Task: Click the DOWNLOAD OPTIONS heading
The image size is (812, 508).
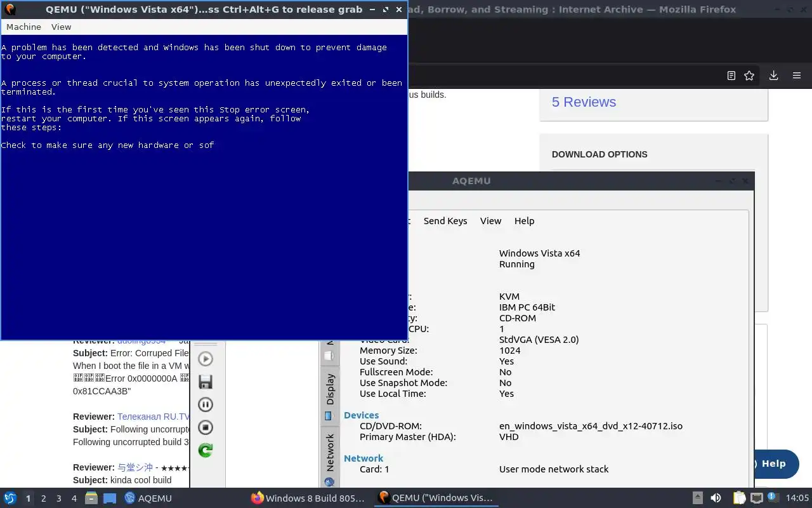Action: 599,154
